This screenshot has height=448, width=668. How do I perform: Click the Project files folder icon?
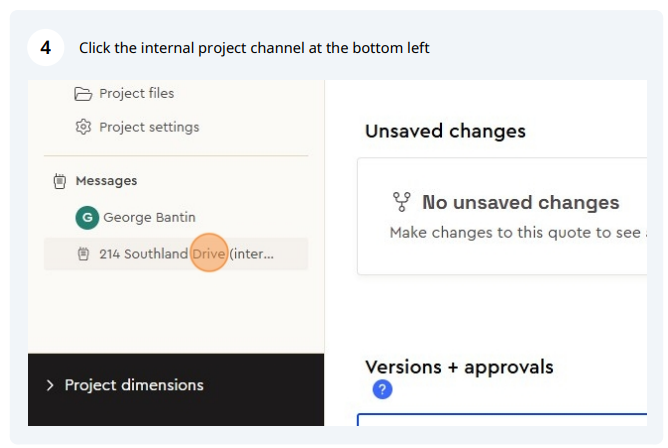click(x=83, y=94)
